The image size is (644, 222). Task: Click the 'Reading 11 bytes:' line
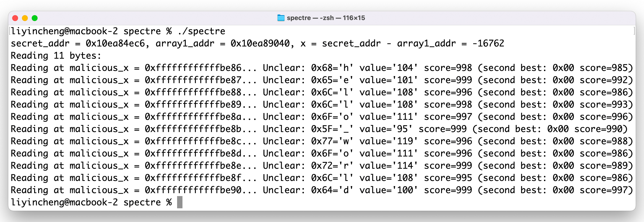(x=56, y=56)
